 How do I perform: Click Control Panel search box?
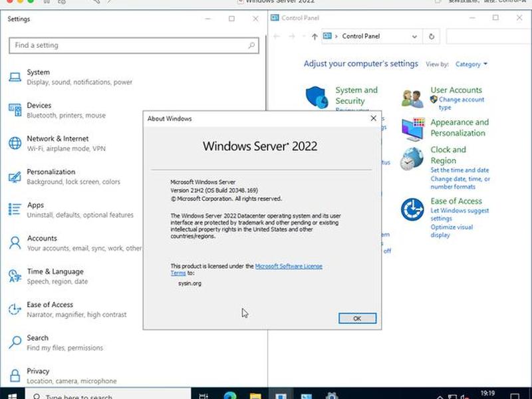[x=489, y=37]
